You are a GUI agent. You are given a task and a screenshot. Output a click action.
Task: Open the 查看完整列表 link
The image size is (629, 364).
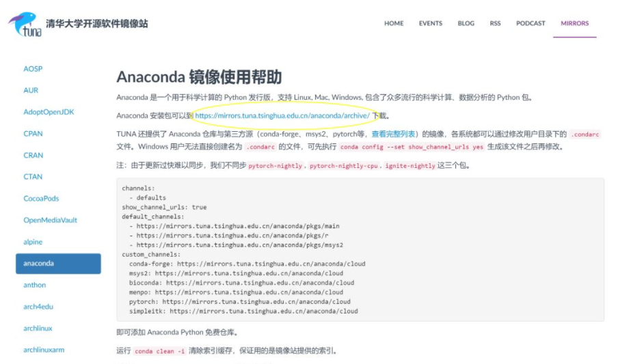point(393,134)
